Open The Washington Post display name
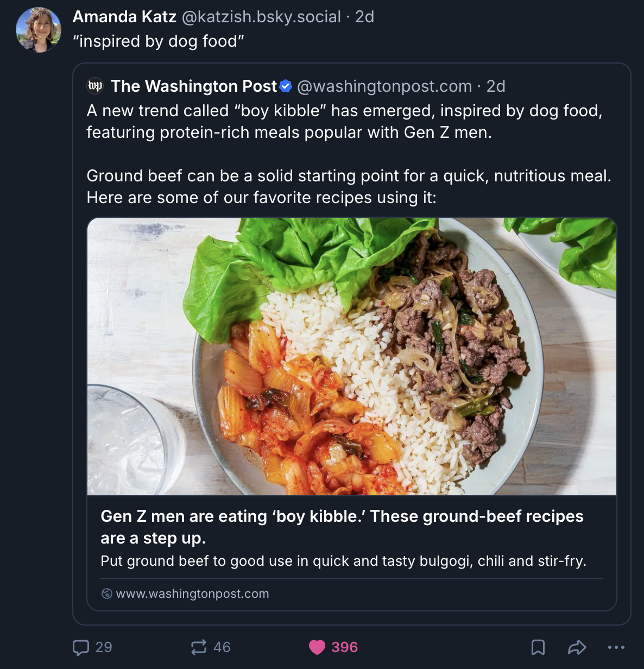 tap(194, 86)
